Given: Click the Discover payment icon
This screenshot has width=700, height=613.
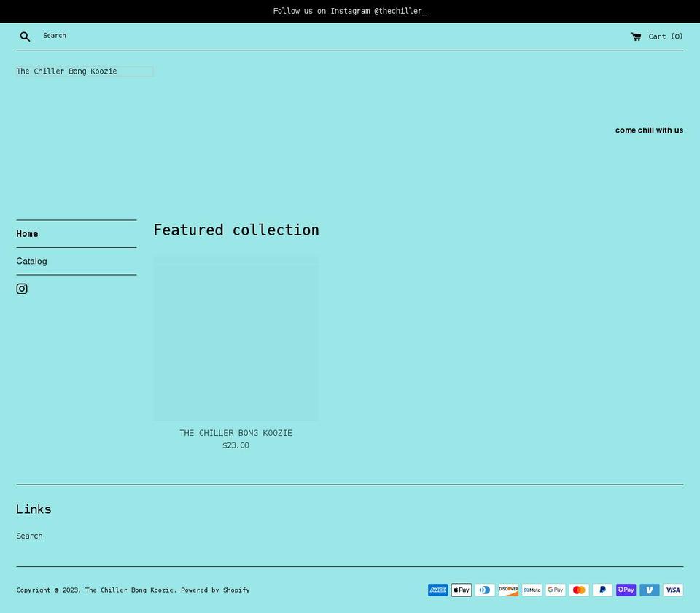Looking at the screenshot, I should coord(508,590).
